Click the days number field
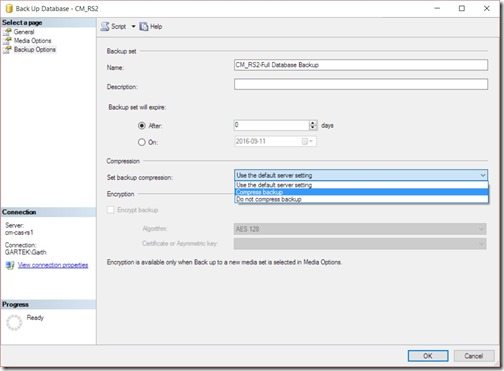 pyautogui.click(x=272, y=125)
